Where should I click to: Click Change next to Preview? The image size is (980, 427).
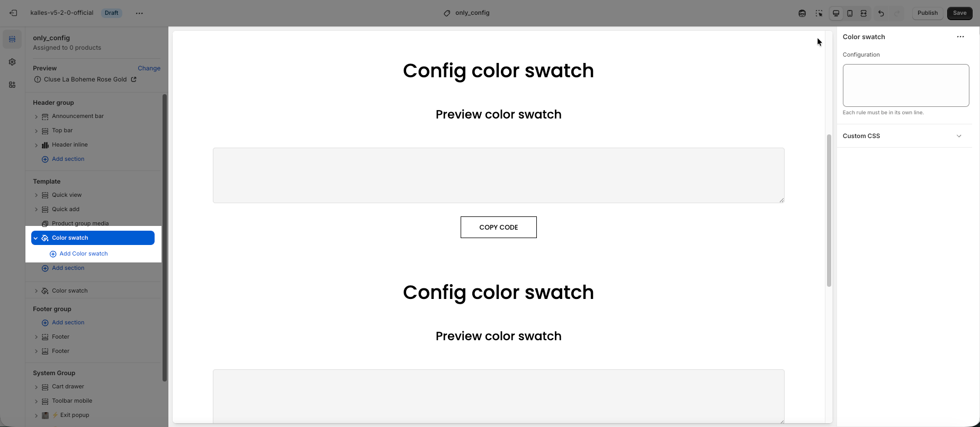pyautogui.click(x=149, y=68)
